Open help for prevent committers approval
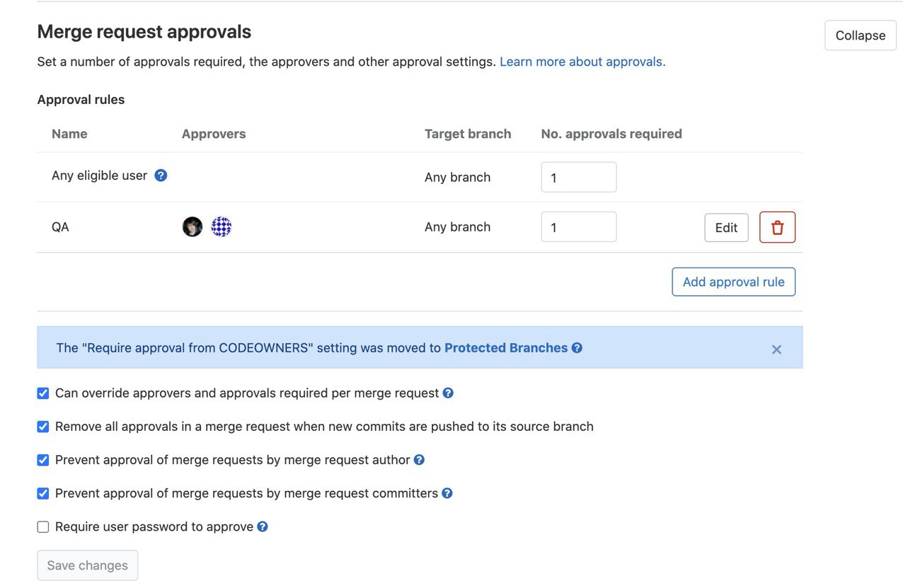 point(447,493)
